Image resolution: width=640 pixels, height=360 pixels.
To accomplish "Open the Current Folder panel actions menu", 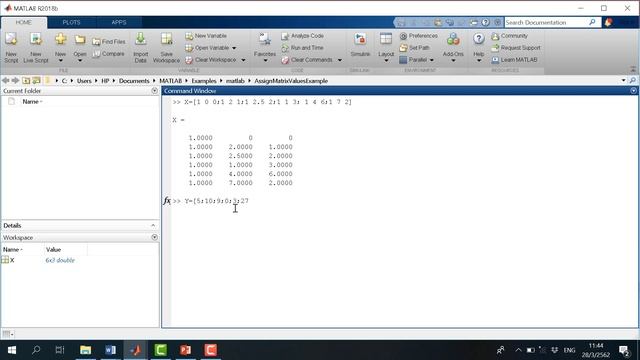I will (154, 91).
